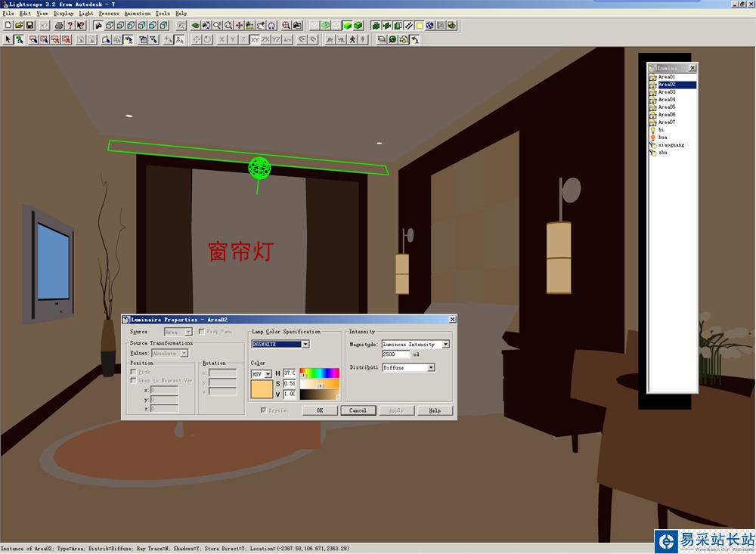Image resolution: width=756 pixels, height=554 pixels.
Task: Click OK in Luminaire Properties
Action: coord(320,410)
